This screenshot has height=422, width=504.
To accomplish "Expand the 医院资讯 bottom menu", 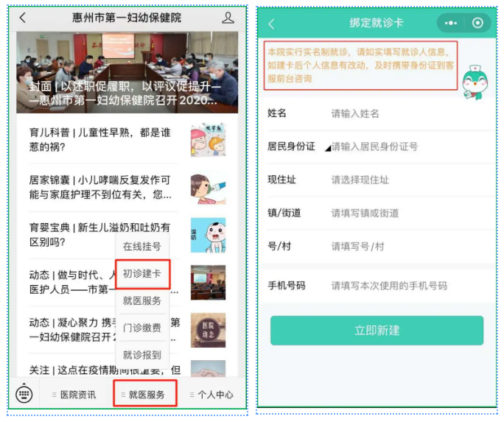I will [74, 394].
